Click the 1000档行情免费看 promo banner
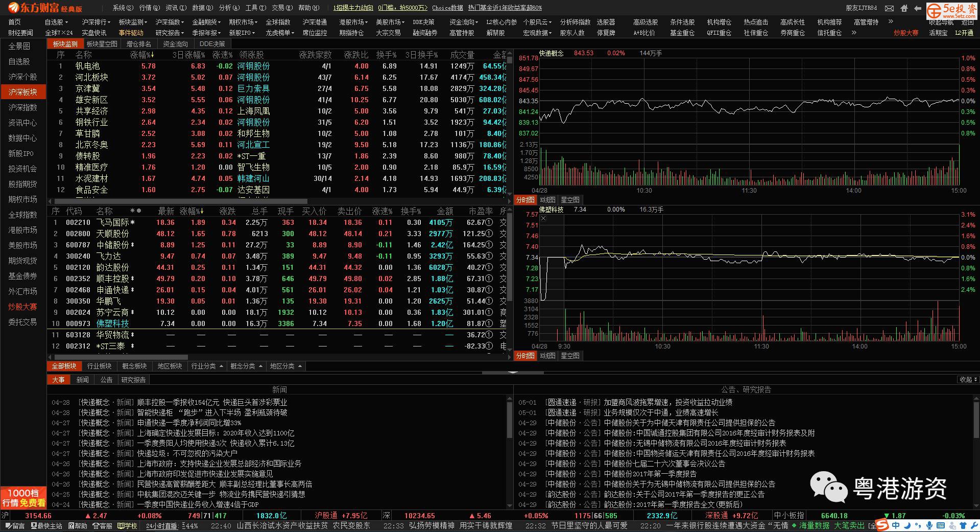 (x=23, y=498)
